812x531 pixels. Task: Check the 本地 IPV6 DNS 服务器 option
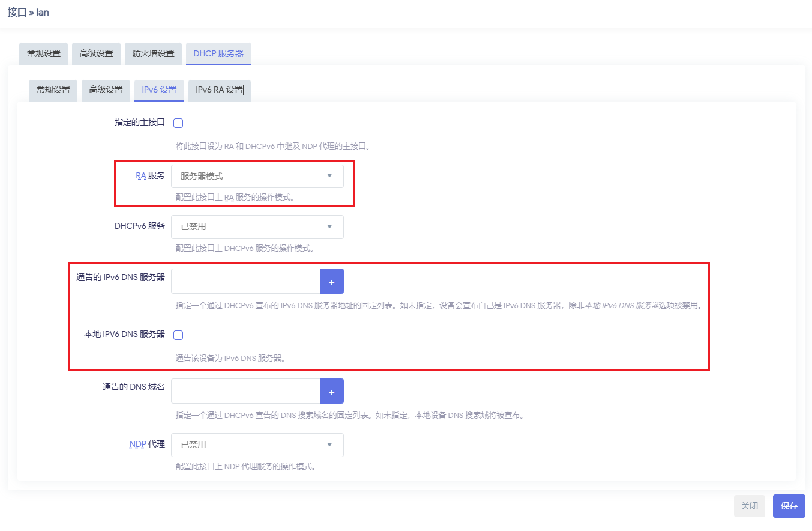(x=178, y=335)
